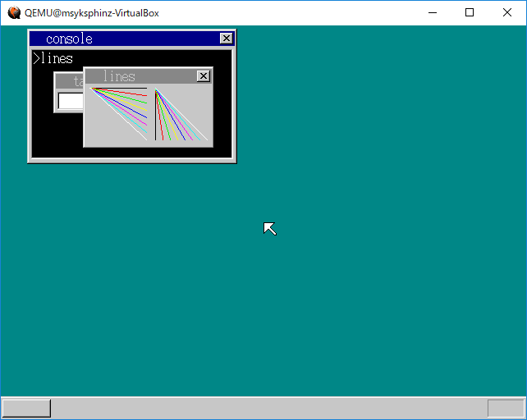Click the taskbar box at bottom right
527x420 pixels.
point(506,408)
